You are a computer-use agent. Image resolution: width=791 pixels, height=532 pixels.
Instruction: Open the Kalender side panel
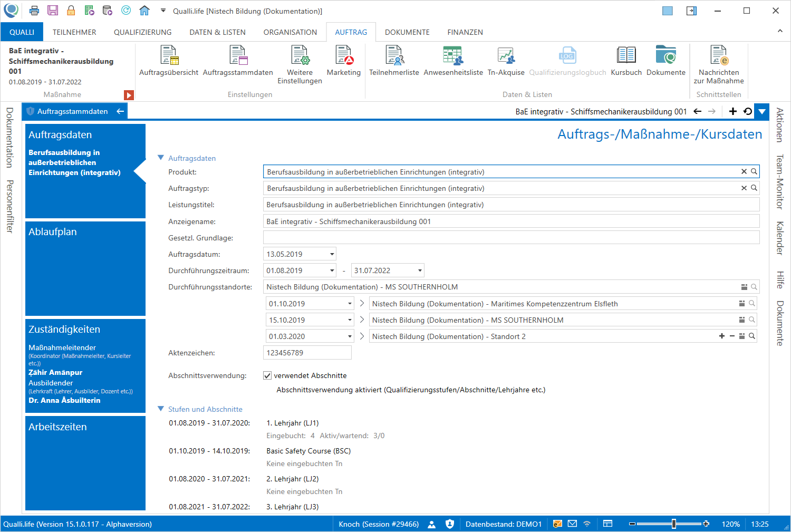tap(779, 238)
